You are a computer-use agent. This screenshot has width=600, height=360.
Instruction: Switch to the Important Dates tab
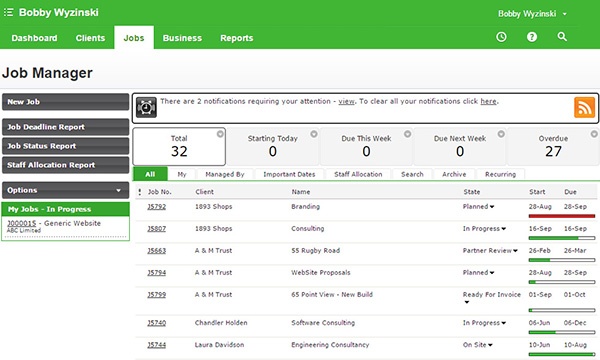(x=289, y=174)
